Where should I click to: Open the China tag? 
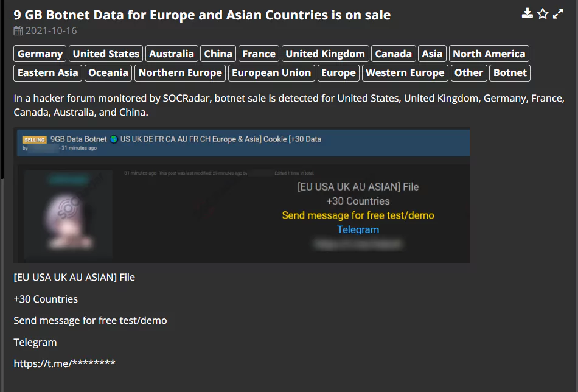pyautogui.click(x=218, y=54)
